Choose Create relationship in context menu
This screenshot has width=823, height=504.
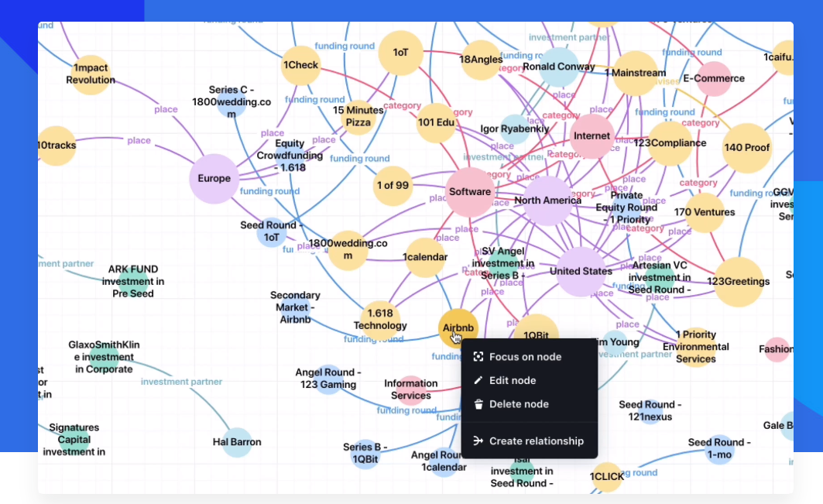tap(529, 441)
